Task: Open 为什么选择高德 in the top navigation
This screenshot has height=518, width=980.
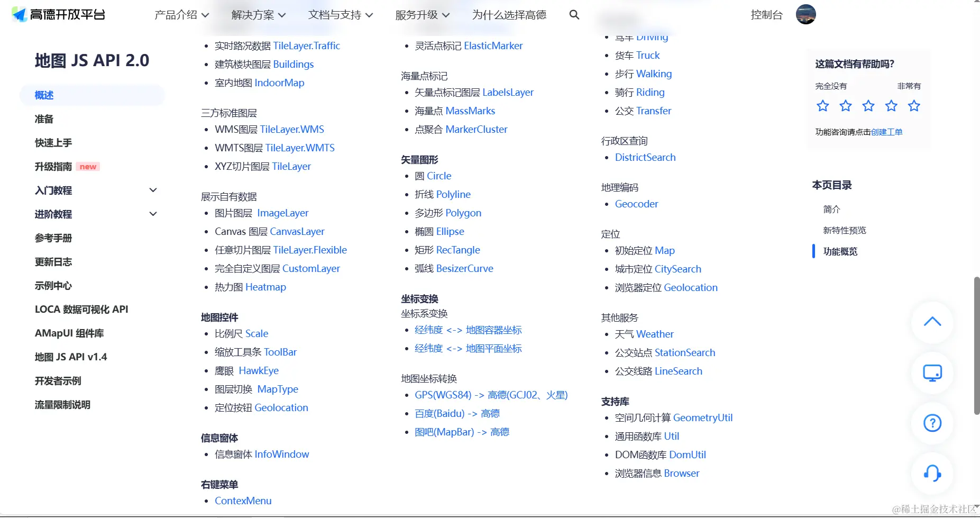Action: tap(509, 15)
